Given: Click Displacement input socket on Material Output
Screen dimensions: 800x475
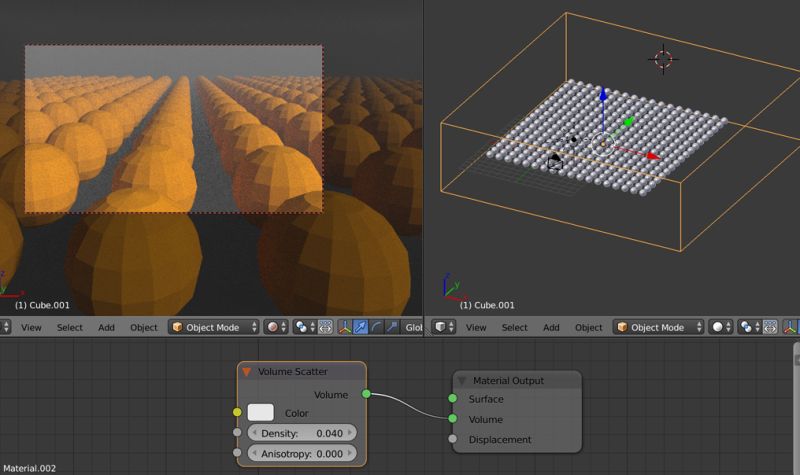Looking at the screenshot, I should click(x=453, y=439).
